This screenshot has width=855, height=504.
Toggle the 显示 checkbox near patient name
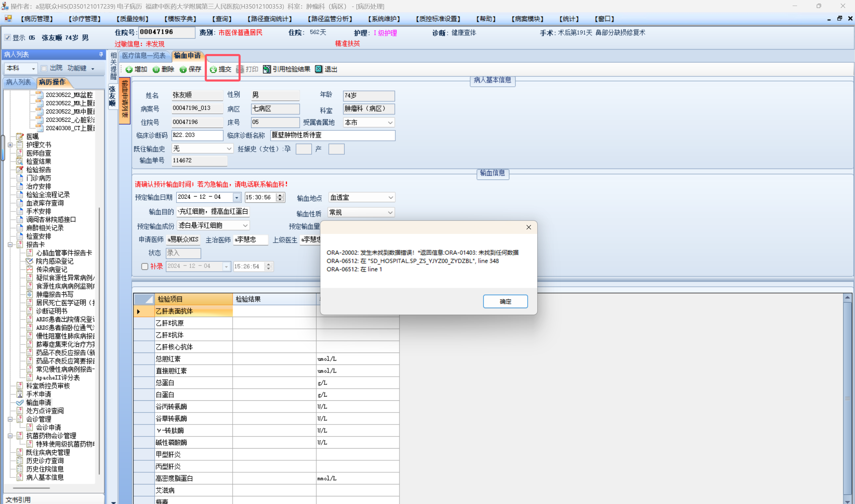point(7,37)
